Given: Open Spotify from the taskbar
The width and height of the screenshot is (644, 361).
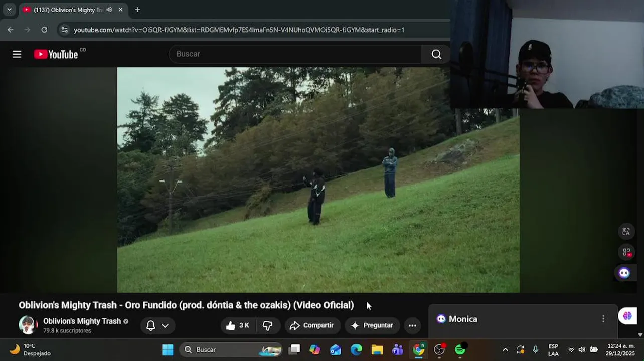Looking at the screenshot, I should click(x=460, y=350).
